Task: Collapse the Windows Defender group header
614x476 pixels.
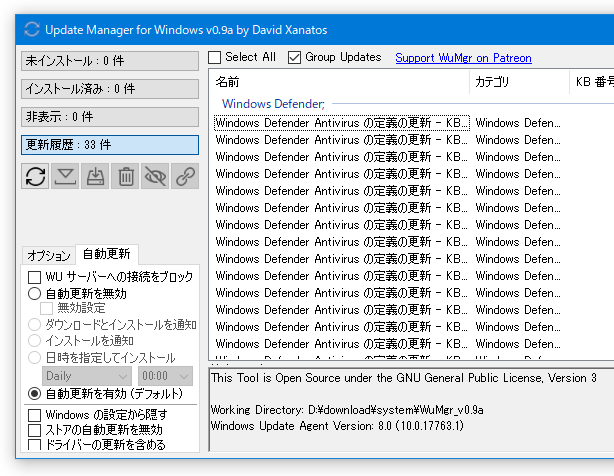Action: [273, 104]
